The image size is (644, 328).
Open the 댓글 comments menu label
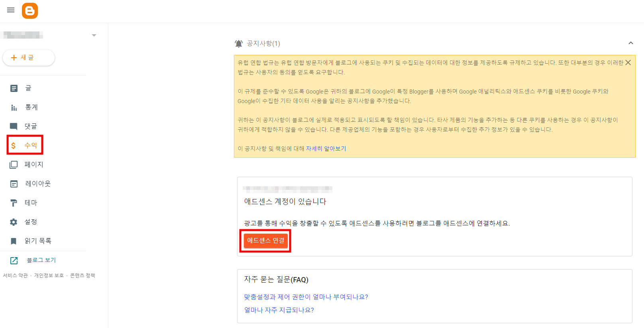31,126
